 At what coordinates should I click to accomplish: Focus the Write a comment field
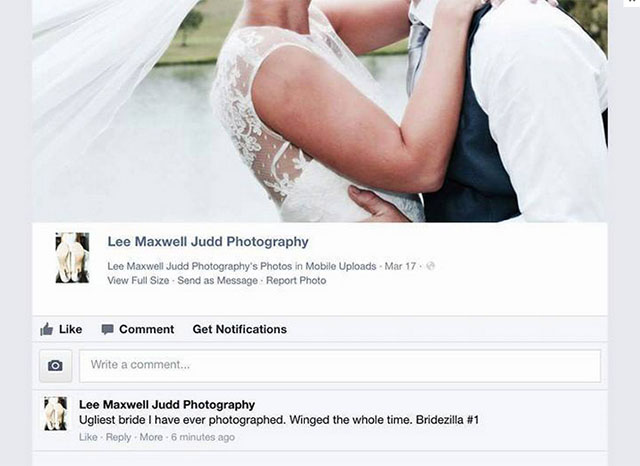(x=340, y=366)
